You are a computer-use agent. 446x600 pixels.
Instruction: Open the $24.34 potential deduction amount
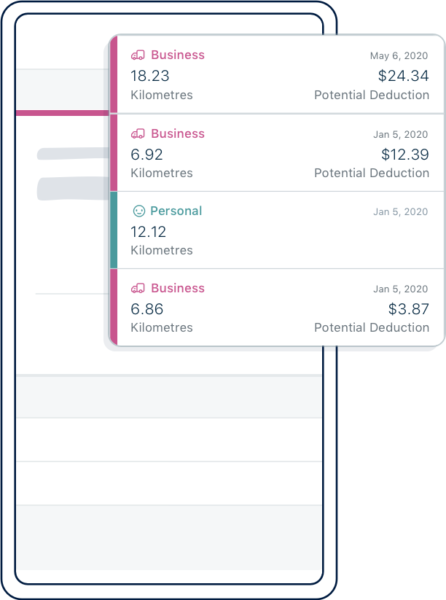pos(403,75)
